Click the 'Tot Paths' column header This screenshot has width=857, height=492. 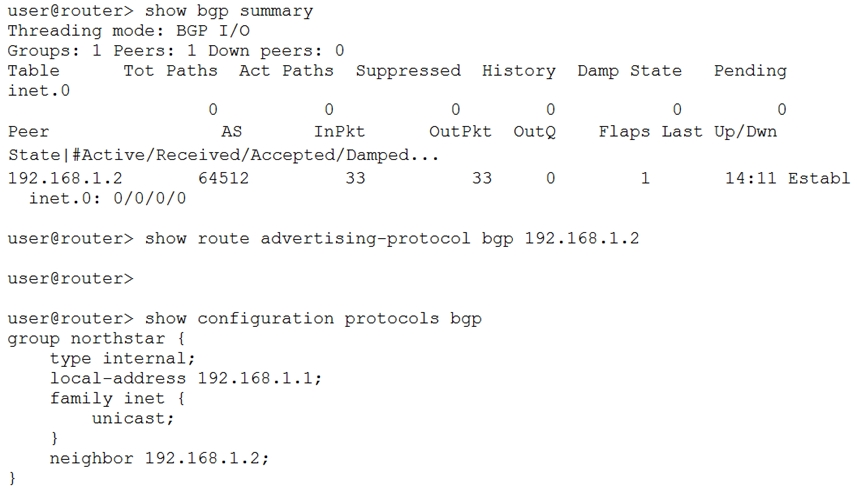(170, 71)
